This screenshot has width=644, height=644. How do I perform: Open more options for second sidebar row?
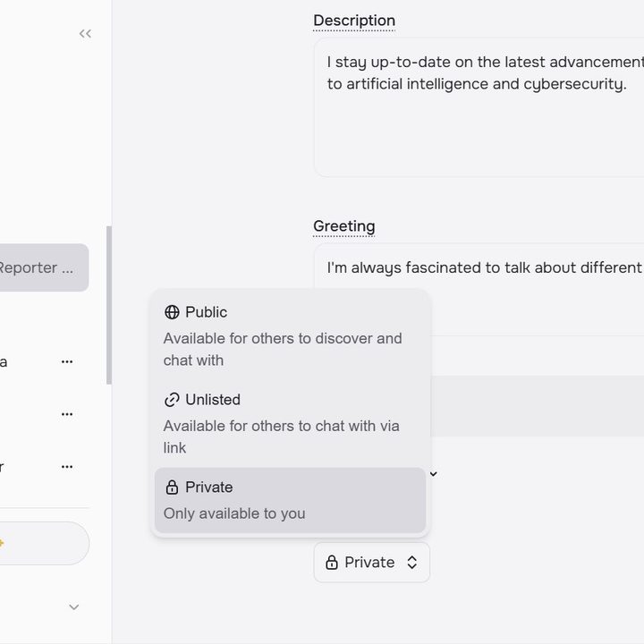[67, 414]
